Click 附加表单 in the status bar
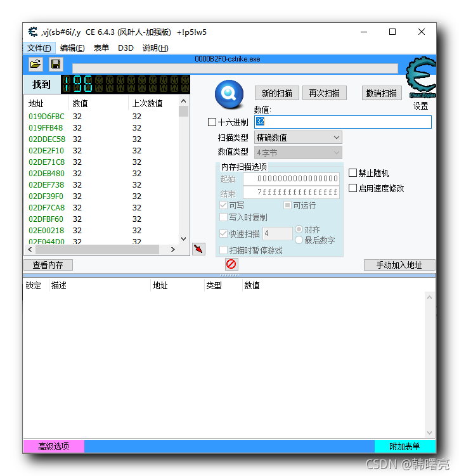 [404, 446]
